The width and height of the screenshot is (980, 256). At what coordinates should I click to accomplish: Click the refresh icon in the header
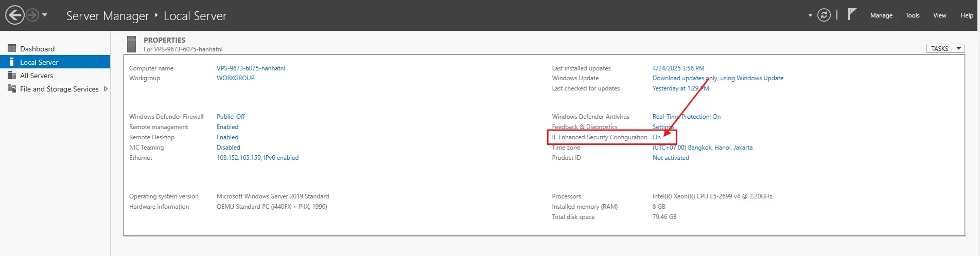824,15
